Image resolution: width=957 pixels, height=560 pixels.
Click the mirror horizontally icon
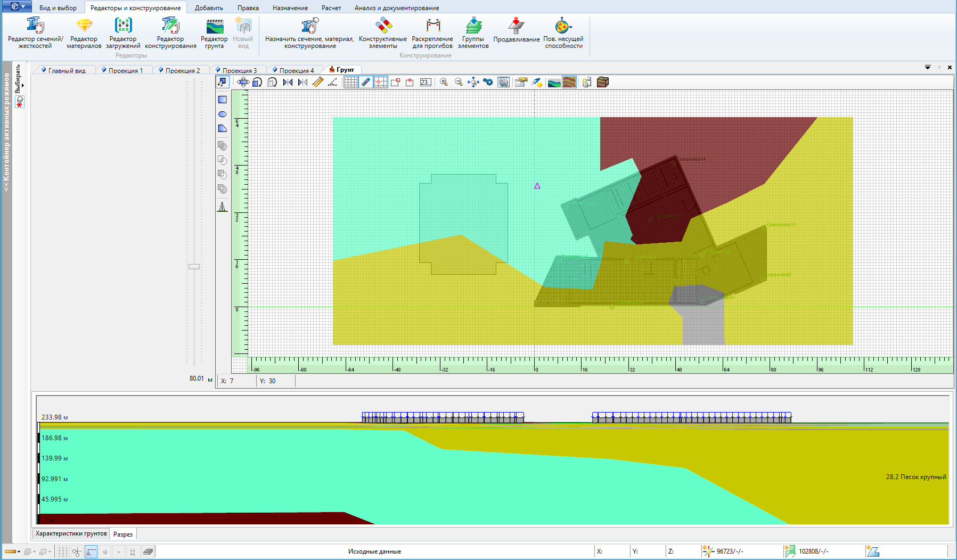tap(288, 82)
